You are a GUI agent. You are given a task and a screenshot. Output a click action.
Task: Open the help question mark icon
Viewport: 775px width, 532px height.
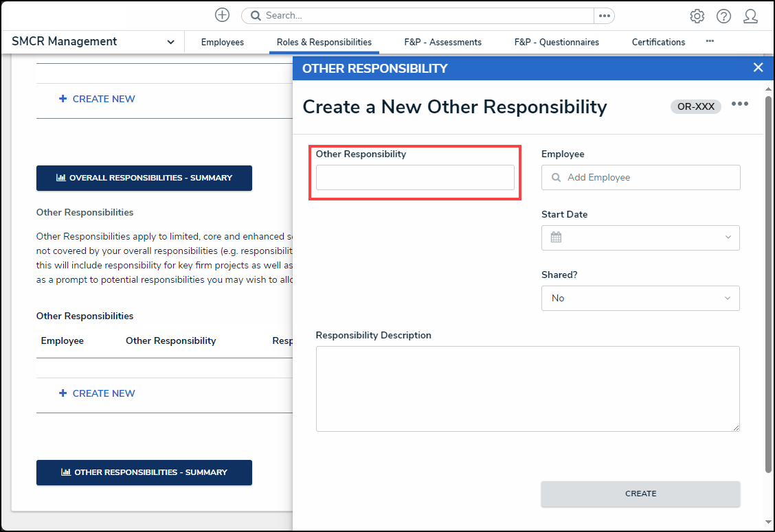point(723,16)
